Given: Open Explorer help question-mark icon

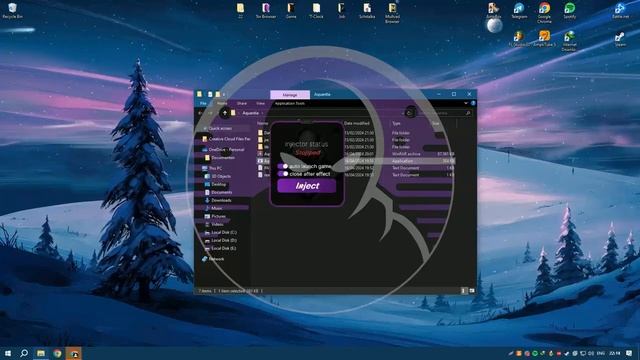Looking at the screenshot, I should tap(473, 103).
